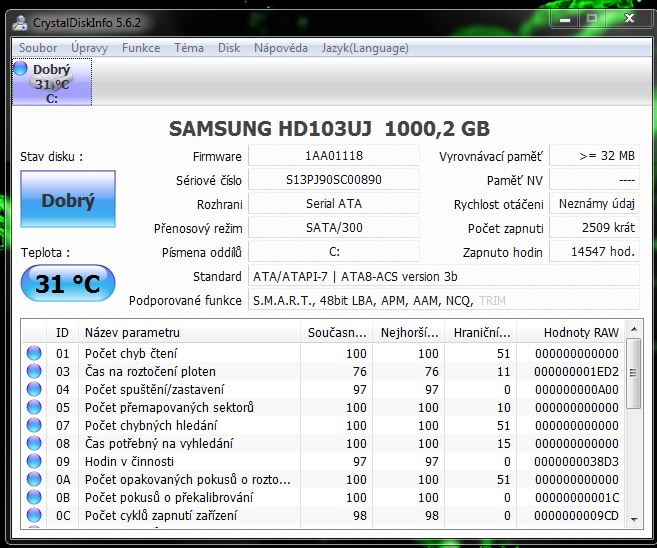Click status orb for Počet cyklů zapnutí zařízení
Screen dimensions: 657x548
[34, 515]
